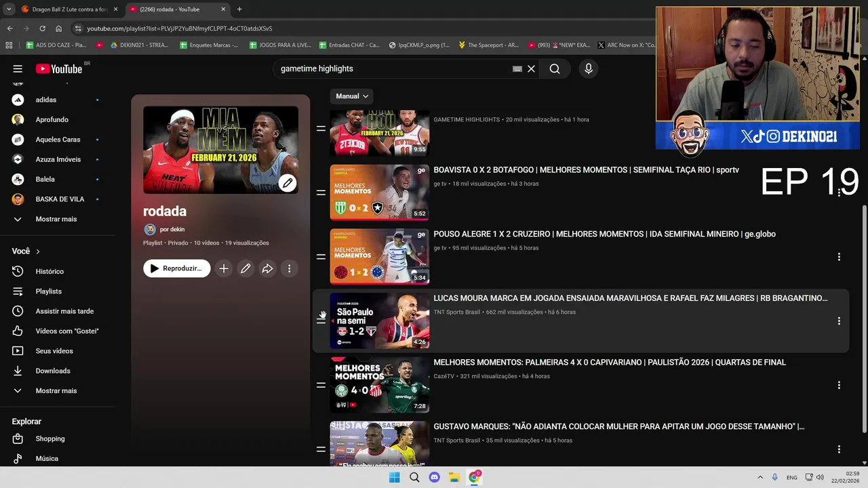Add videos with the plus button
Screen dimensions: 868x488
[224, 268]
